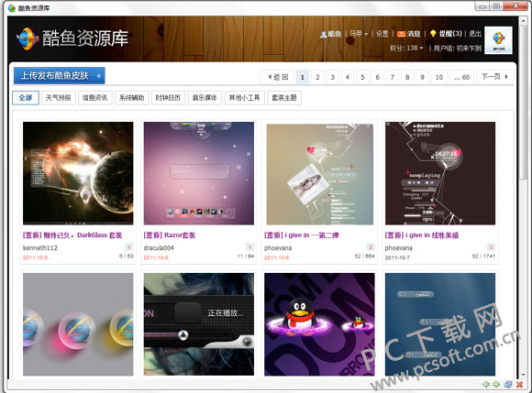Click the green forward arrow in status bar

(x=496, y=384)
